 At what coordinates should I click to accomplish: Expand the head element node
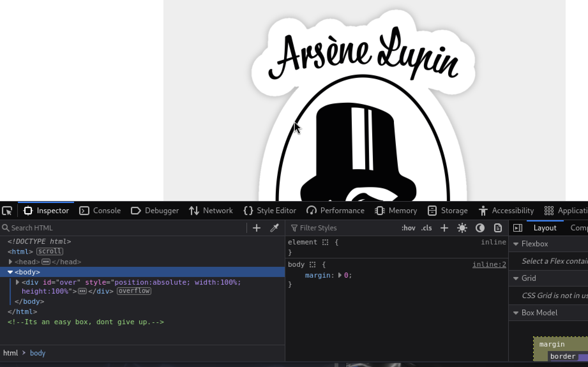click(10, 262)
